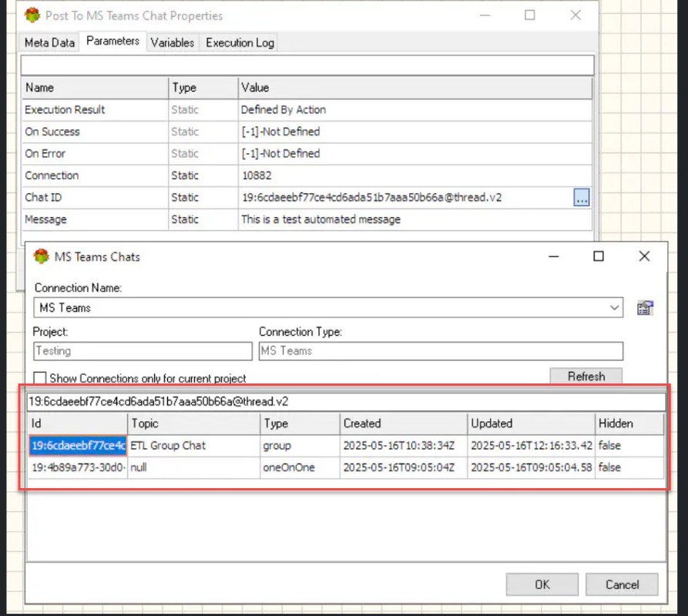Viewport: 688px width, 616px height.
Task: Sort chats by the Updated column header
Action: pos(532,423)
